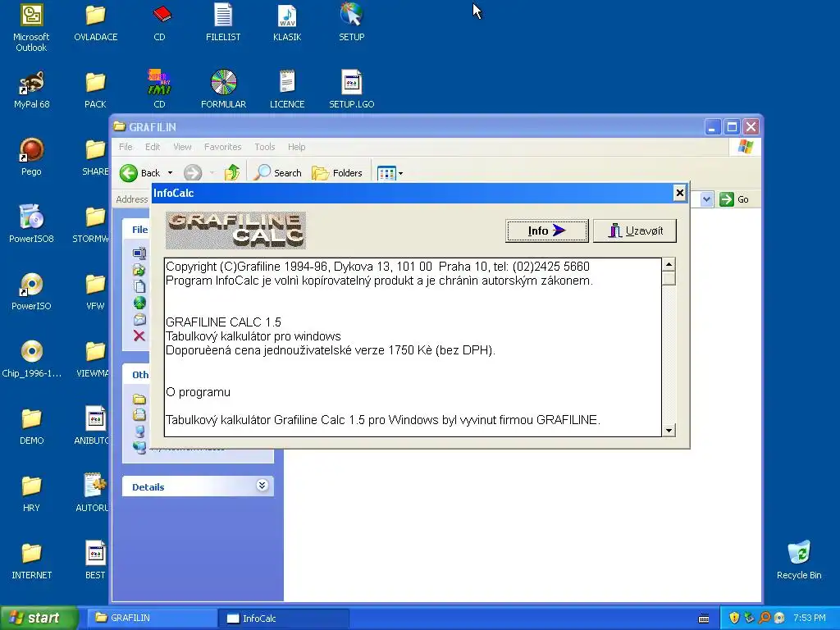Launch the SETUP desktop icon
Screen dimensions: 840x630
click(351, 22)
